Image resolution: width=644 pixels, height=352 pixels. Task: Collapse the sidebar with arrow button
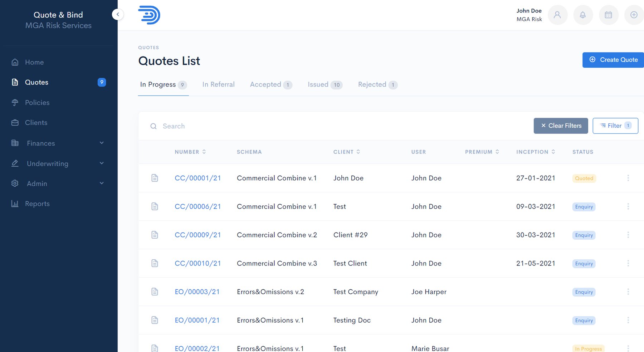(118, 14)
